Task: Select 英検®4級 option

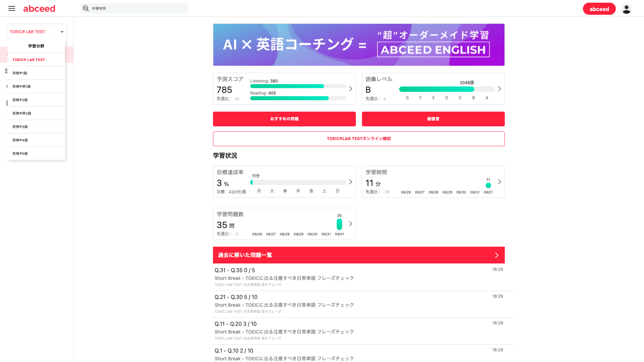Action: point(36,140)
